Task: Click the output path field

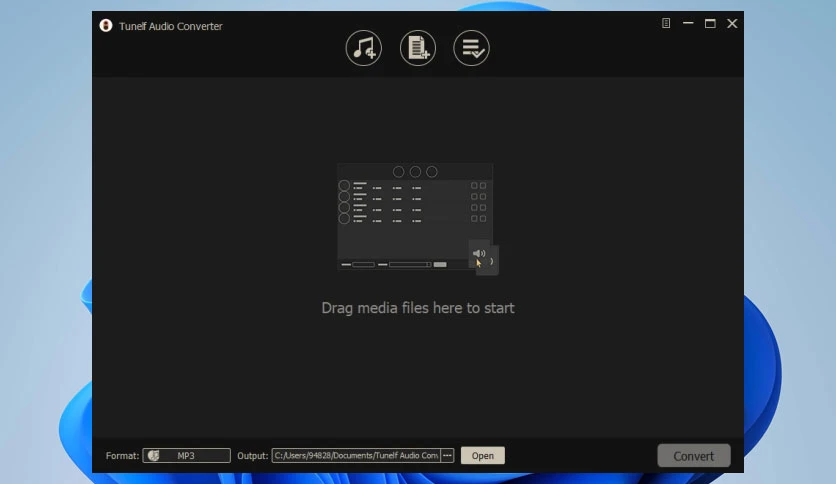Action: click(356, 455)
